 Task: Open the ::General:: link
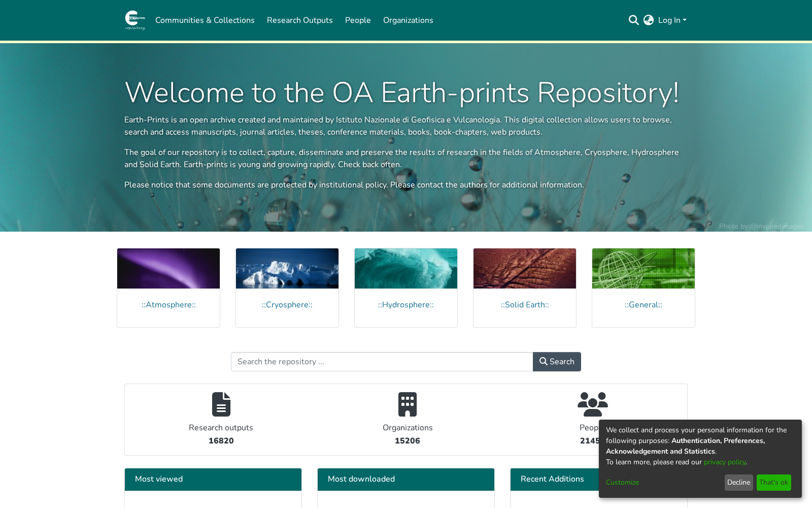pos(644,305)
